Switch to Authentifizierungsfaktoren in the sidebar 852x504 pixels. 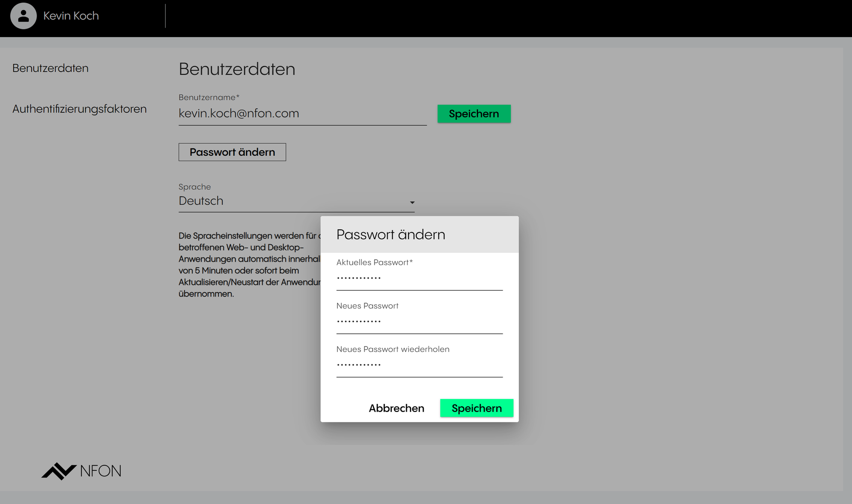click(79, 109)
